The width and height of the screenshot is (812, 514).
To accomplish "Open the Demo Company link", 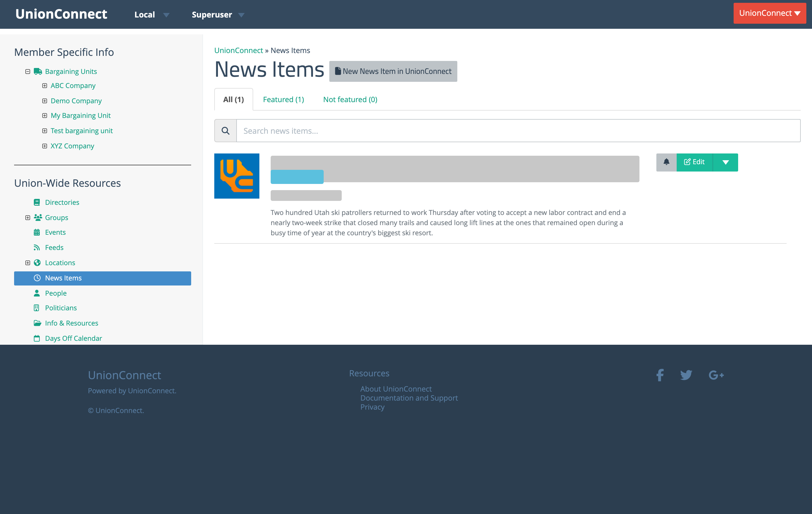I will (x=76, y=101).
